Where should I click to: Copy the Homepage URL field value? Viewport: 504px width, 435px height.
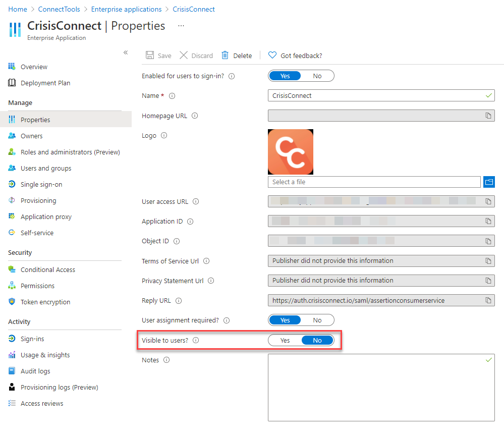[x=488, y=116]
